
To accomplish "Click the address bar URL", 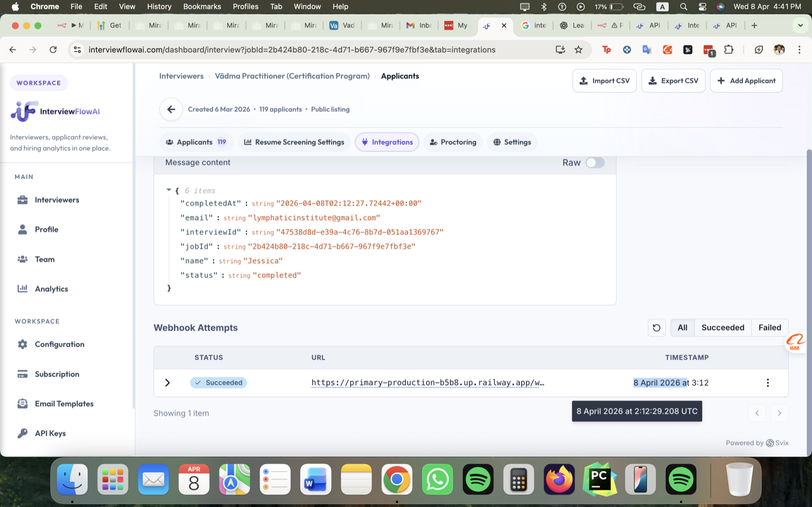I will [x=292, y=50].
